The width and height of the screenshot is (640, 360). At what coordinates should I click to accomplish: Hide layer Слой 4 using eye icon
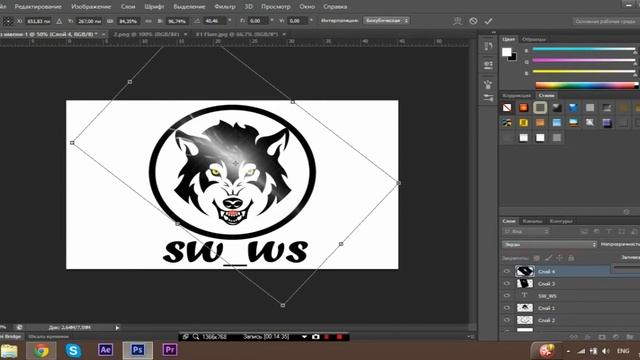pos(507,271)
